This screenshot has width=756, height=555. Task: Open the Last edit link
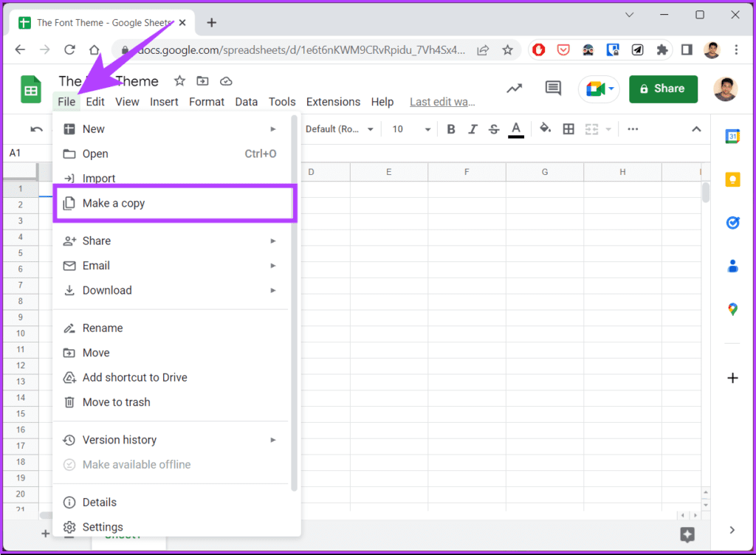442,102
